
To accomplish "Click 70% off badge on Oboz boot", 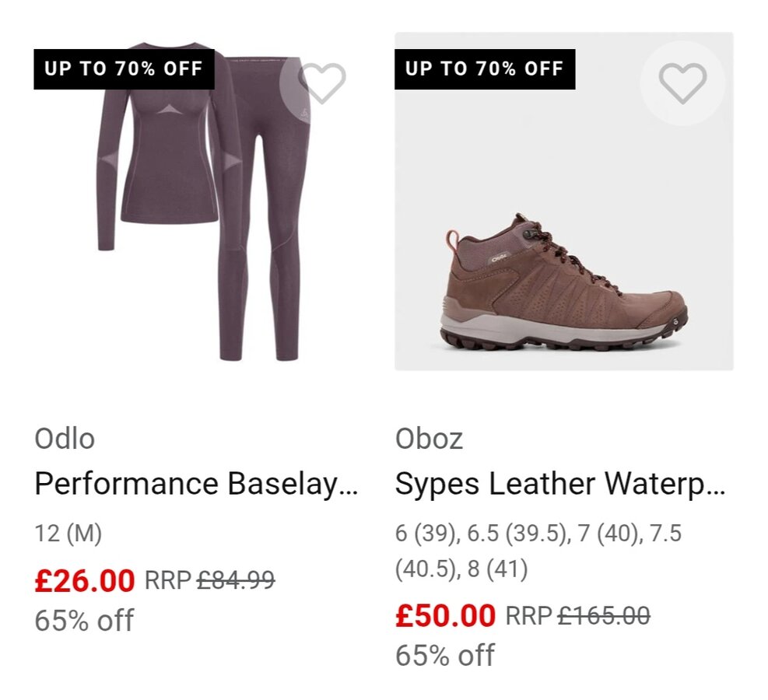I will [484, 68].
